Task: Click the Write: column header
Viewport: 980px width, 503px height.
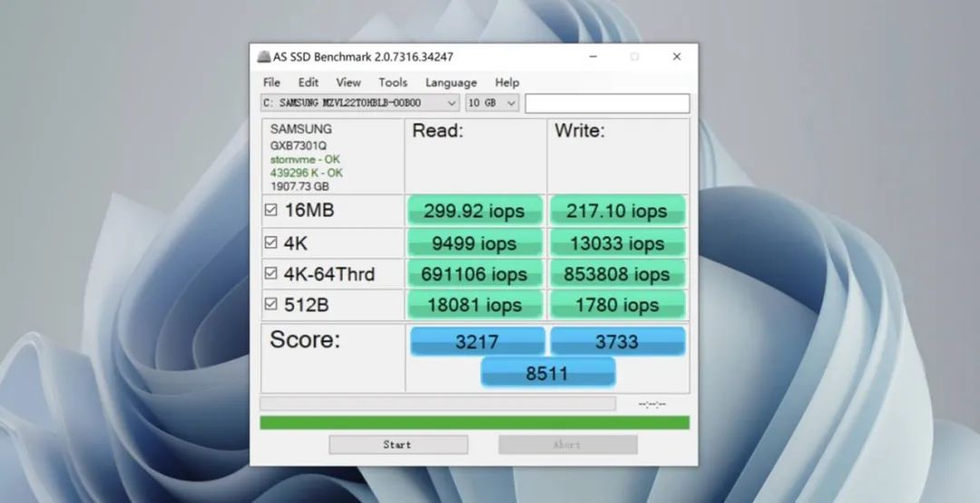Action: 579,131
